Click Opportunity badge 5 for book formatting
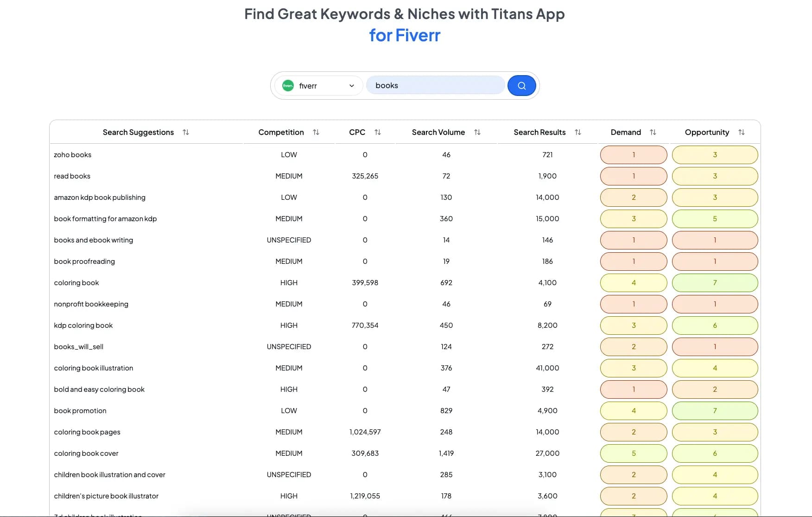This screenshot has width=812, height=517. pos(715,219)
